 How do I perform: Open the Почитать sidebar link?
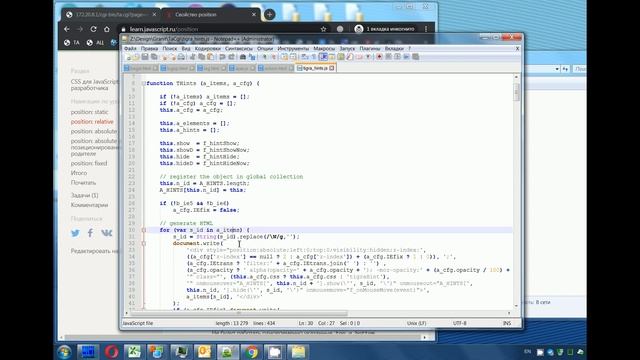pos(83,183)
